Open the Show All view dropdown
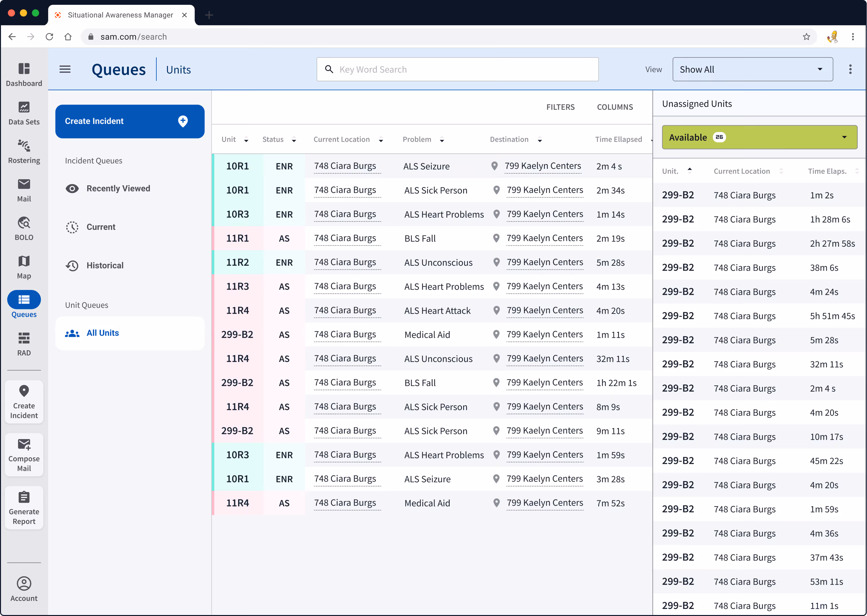The height and width of the screenshot is (616, 867). pyautogui.click(x=752, y=69)
